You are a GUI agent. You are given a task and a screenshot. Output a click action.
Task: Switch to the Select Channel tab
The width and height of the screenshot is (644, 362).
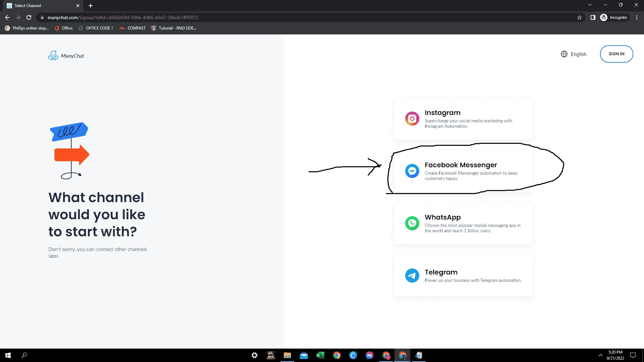42,6
